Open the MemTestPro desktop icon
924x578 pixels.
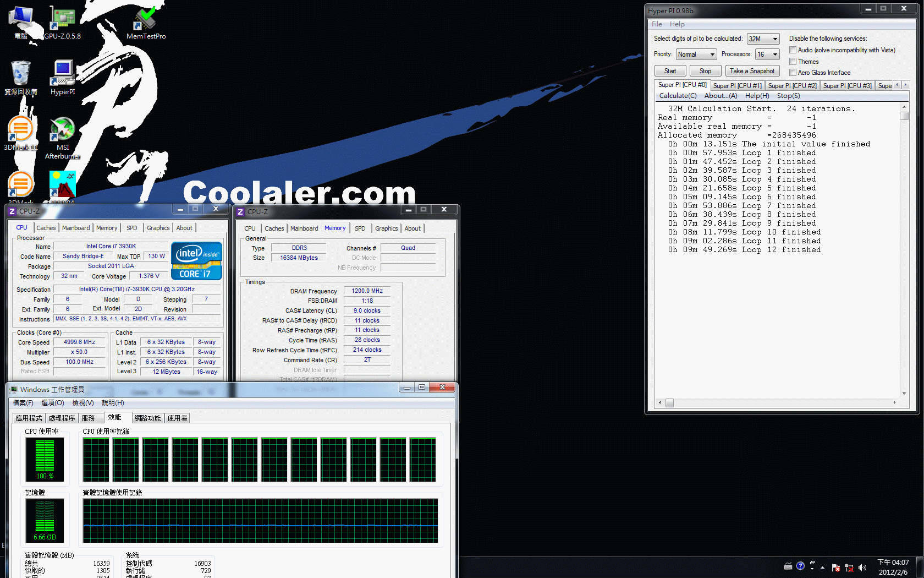tap(146, 23)
